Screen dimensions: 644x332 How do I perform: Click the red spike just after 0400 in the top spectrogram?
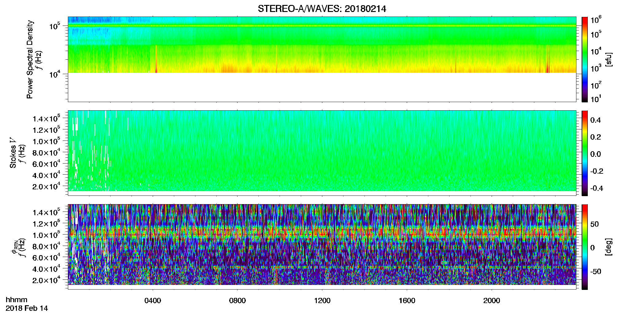[156, 59]
